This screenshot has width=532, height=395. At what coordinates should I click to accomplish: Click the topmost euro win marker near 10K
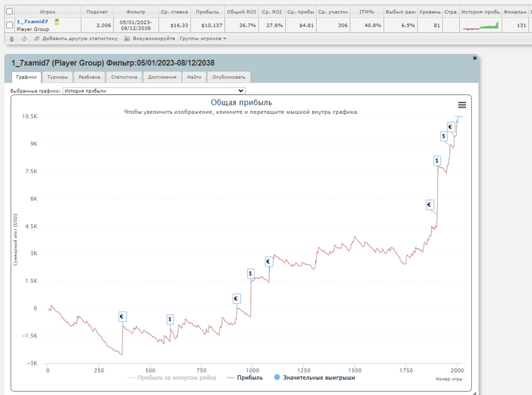[451, 127]
